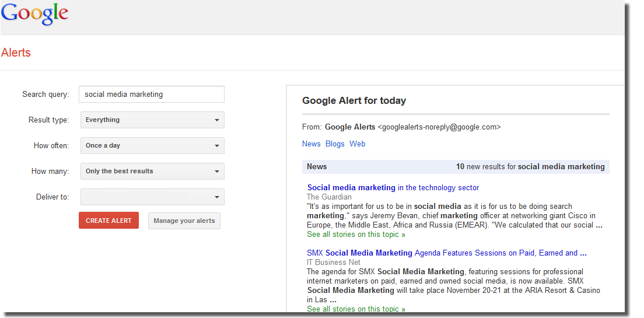Open the SMX Social Media Marketing Agenda article
Viewport: 644px width, 318px height.
(446, 253)
